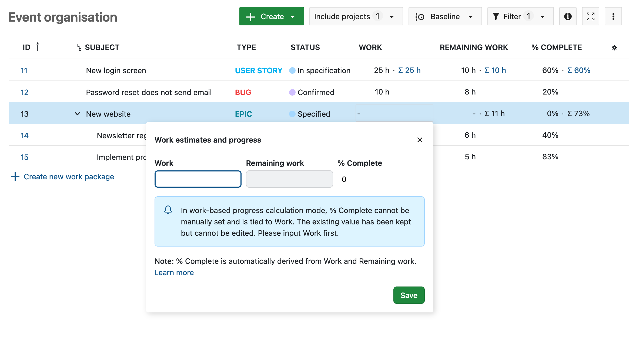This screenshot has width=629, height=364.
Task: Toggle hierarchy mode icon beside Subject
Action: (79, 48)
